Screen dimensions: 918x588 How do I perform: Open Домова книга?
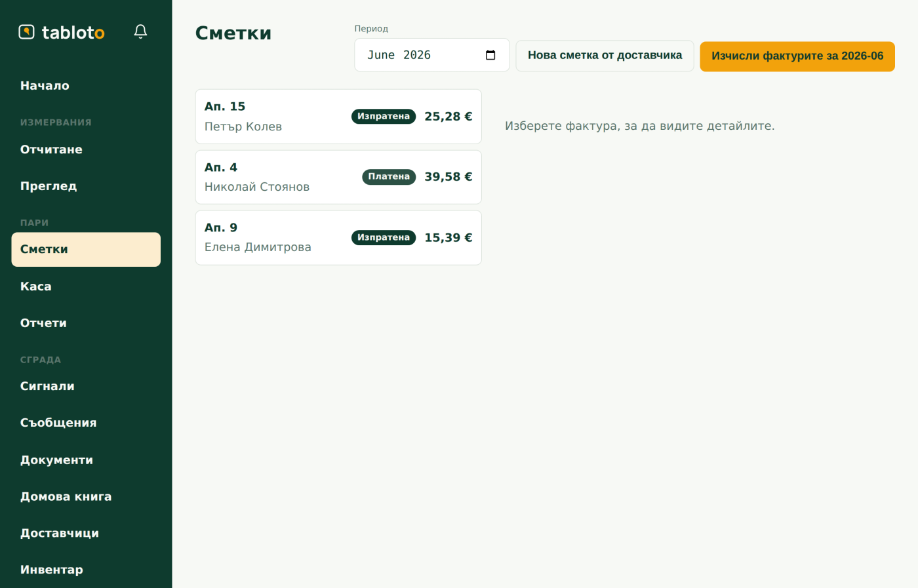[86, 497]
